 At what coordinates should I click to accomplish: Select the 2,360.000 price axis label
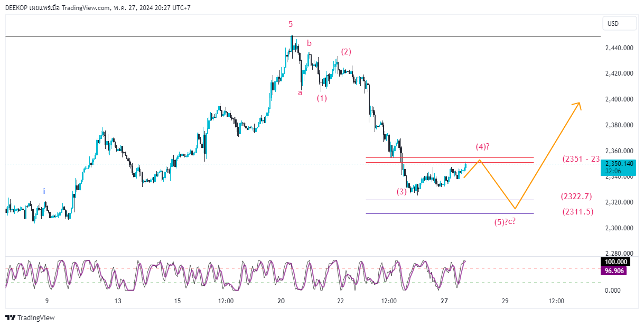coord(619,151)
